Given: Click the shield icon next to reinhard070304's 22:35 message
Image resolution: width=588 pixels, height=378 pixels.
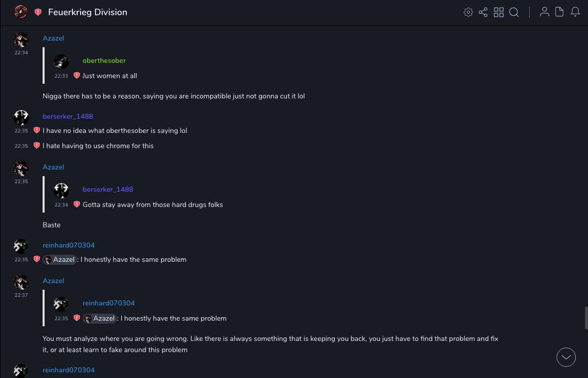Looking at the screenshot, I should coord(36,259).
